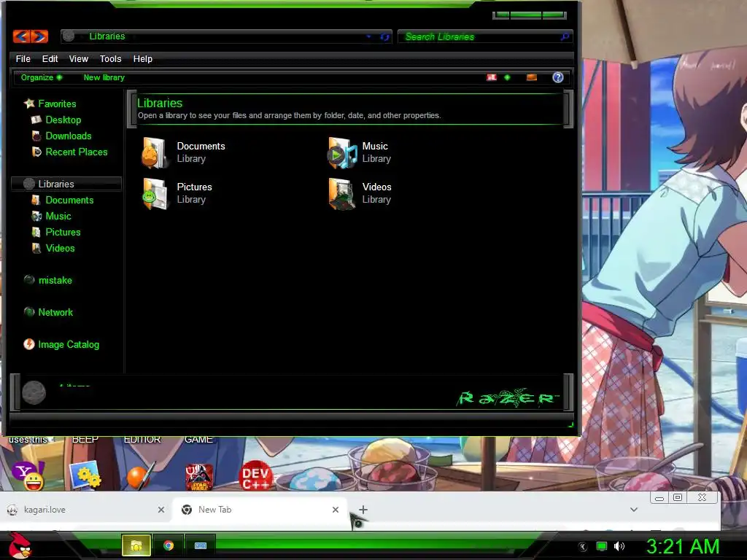Toggle the preview pane
Viewport: 747px width, 560px height.
532,77
